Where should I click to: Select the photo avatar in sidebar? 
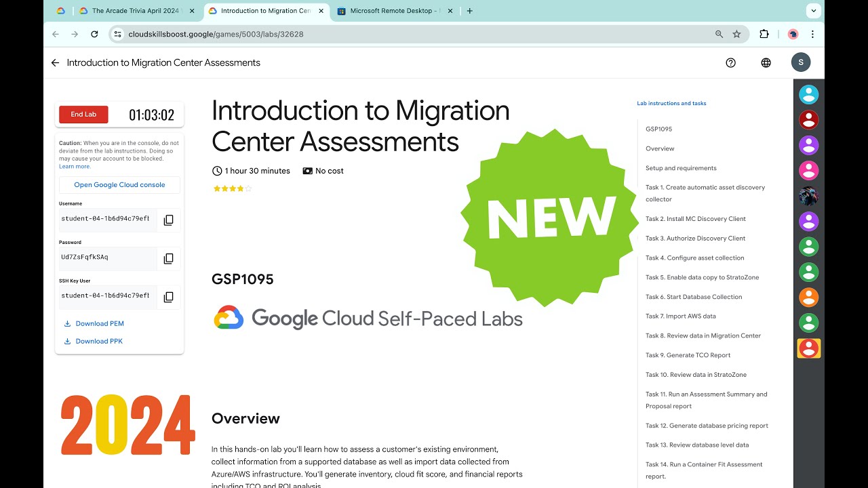coord(808,196)
